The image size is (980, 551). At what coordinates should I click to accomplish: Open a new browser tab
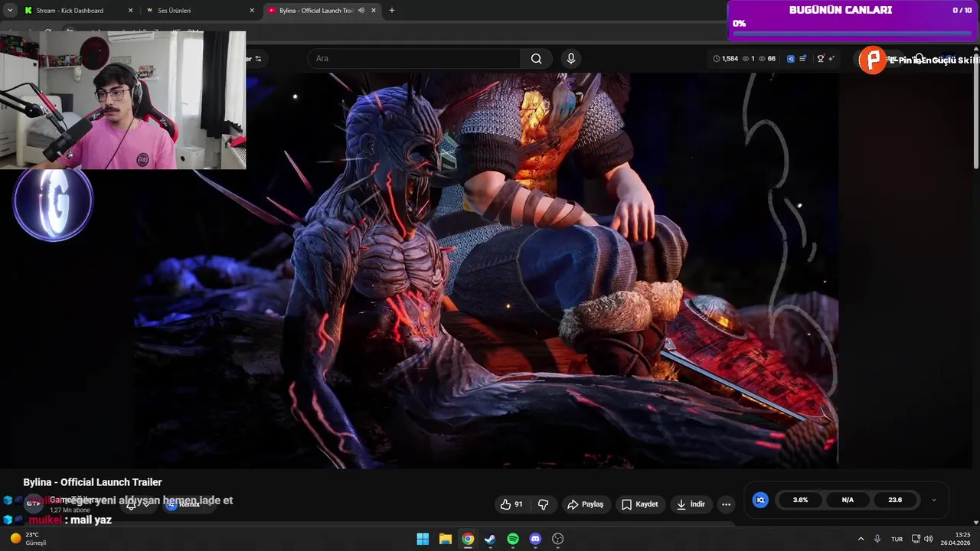coord(392,11)
